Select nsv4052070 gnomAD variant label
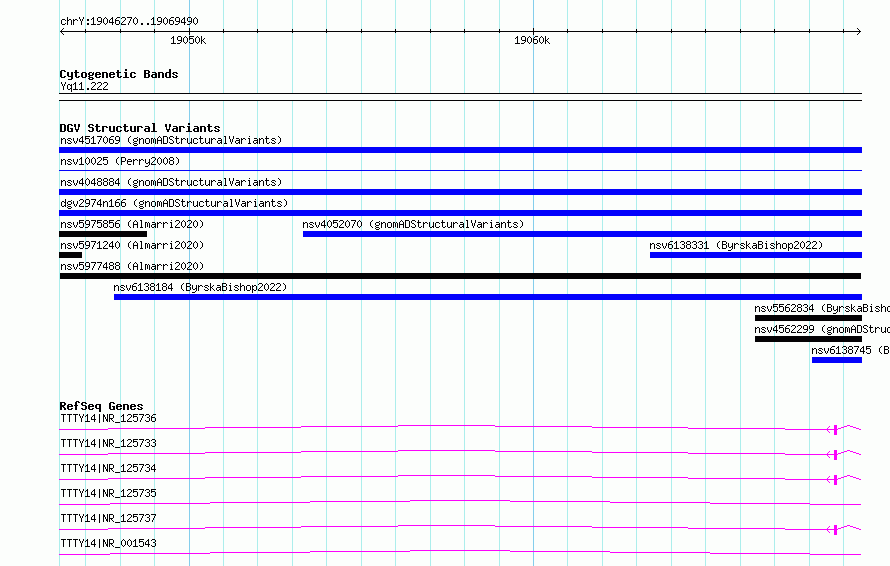 pos(413,224)
